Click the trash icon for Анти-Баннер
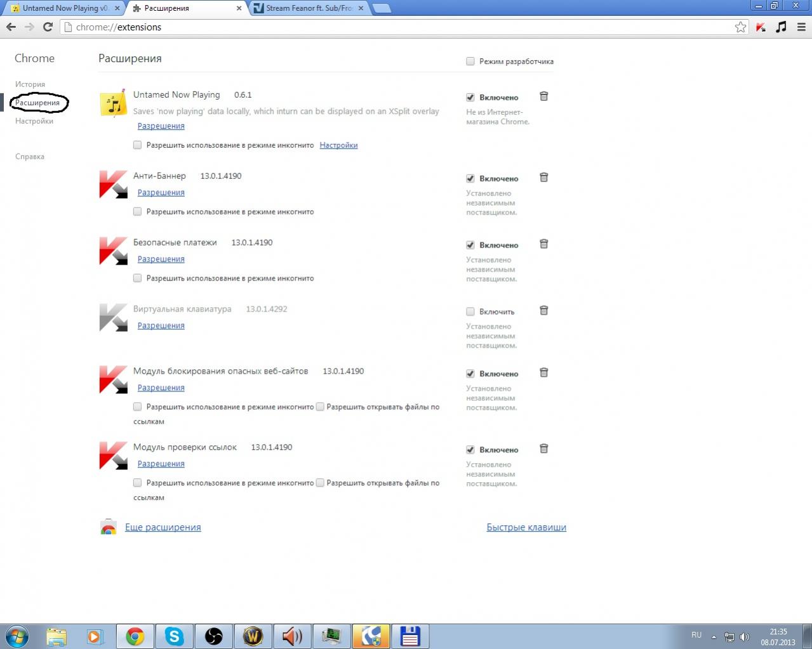Viewport: 812px width, 649px height. (x=543, y=178)
